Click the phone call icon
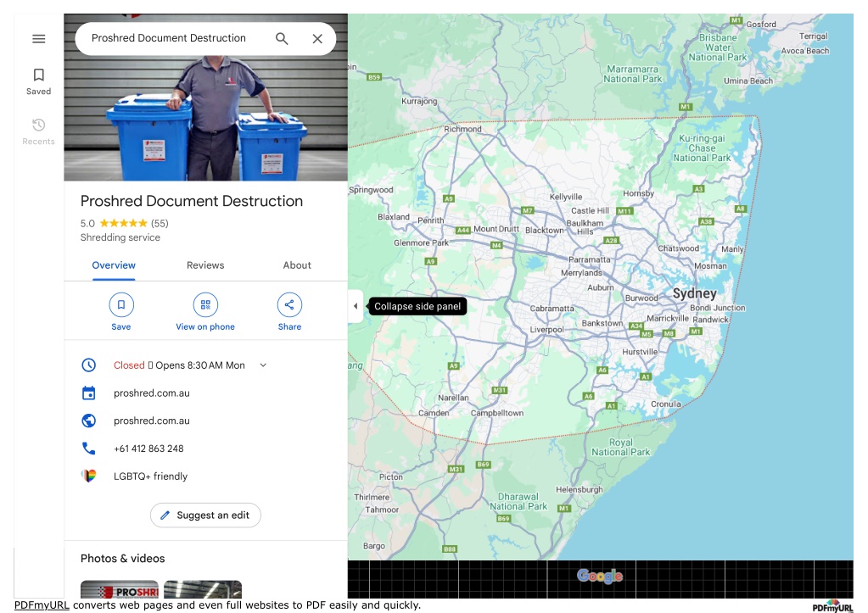 click(88, 449)
